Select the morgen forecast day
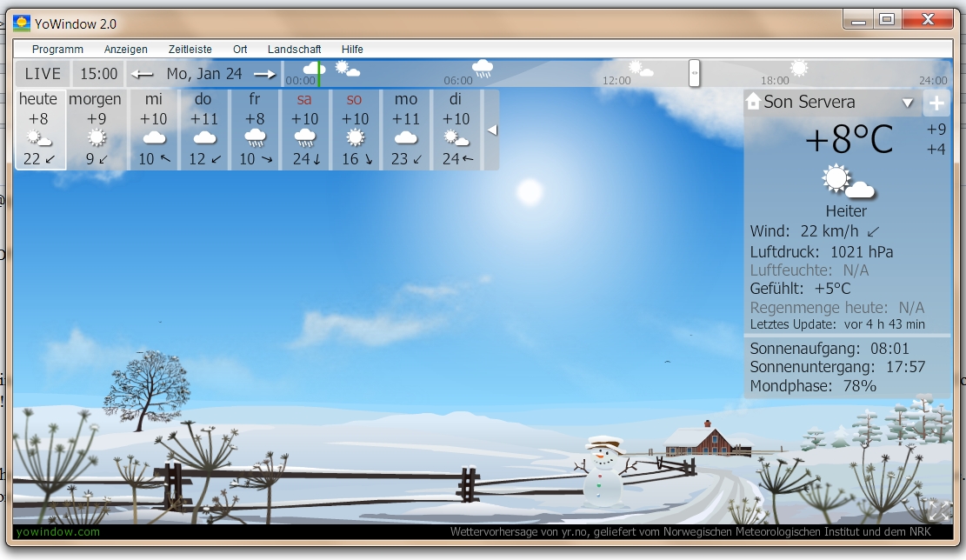 click(x=97, y=130)
